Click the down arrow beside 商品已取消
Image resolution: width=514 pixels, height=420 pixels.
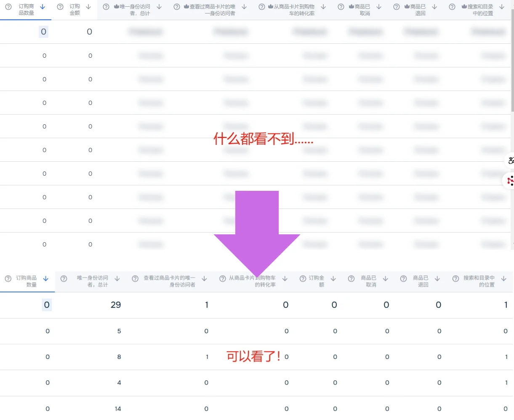tap(378, 6)
